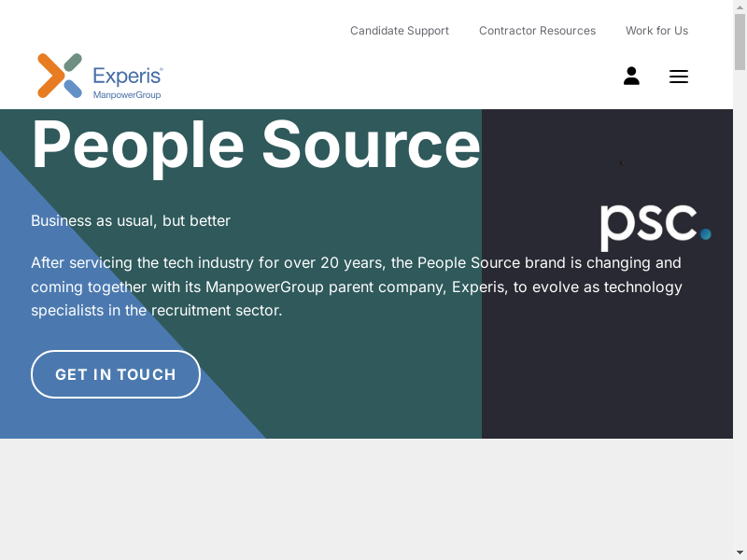Click the Experis orange-blue X logo mark

click(x=60, y=76)
